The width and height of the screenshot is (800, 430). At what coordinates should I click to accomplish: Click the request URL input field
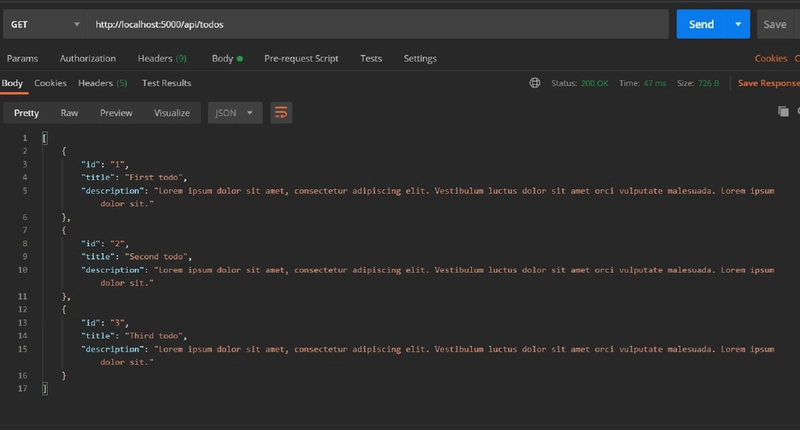[x=378, y=24]
